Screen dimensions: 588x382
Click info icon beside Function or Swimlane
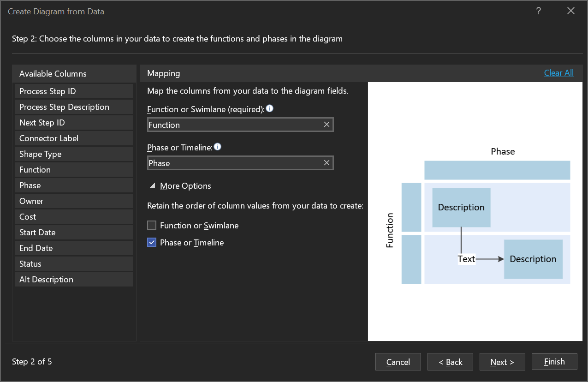click(x=270, y=109)
